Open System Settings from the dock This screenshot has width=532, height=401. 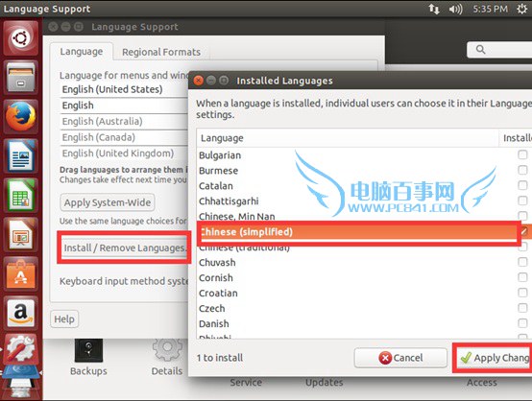[21, 349]
